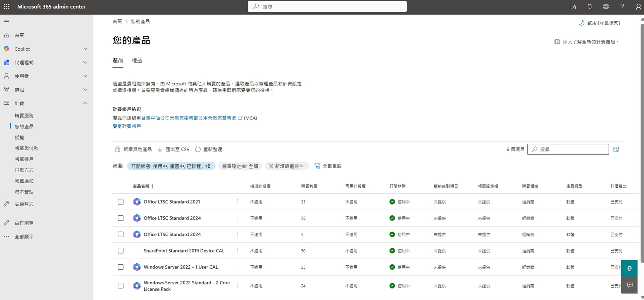Click the external link icon after billing account name
The height and width of the screenshot is (300, 644).
click(240, 118)
